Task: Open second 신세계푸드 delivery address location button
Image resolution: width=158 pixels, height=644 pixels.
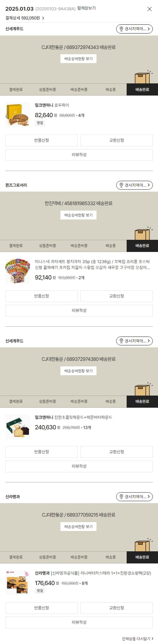Action: click(134, 341)
